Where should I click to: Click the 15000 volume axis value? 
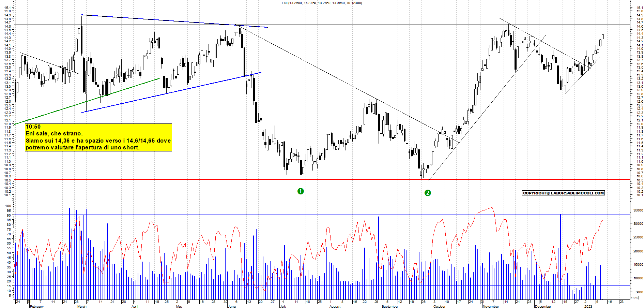[638, 265]
